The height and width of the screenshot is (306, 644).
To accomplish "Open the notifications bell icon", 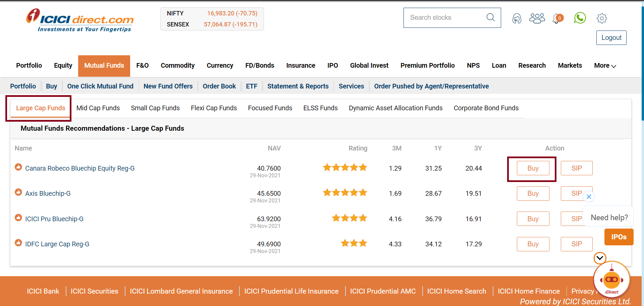I will 557,18.
